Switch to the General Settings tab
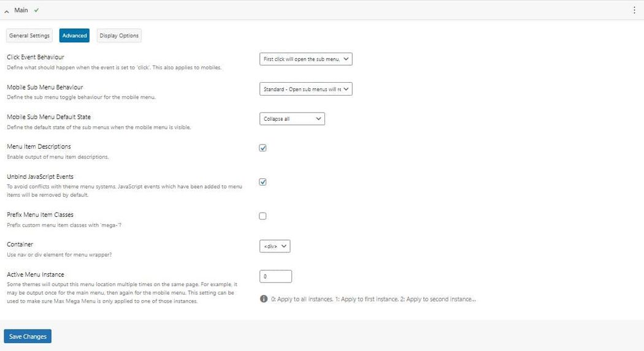The height and width of the screenshot is (351, 644). click(x=29, y=36)
